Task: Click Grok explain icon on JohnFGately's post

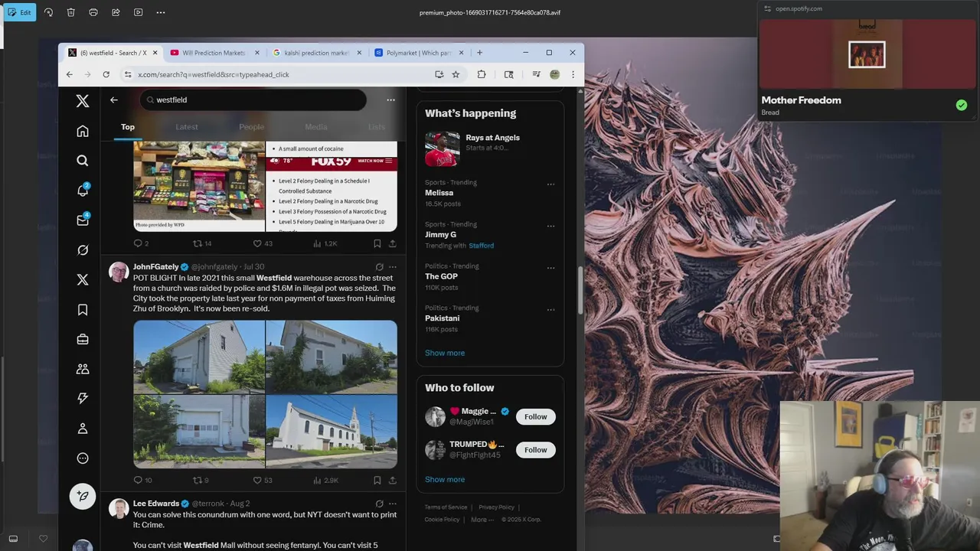Action: pos(379,267)
